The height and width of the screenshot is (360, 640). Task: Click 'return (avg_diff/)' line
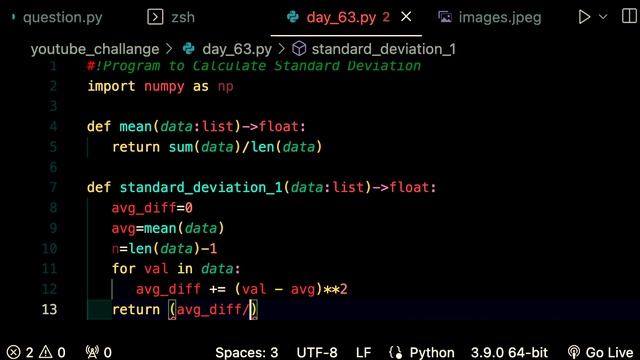pos(185,309)
